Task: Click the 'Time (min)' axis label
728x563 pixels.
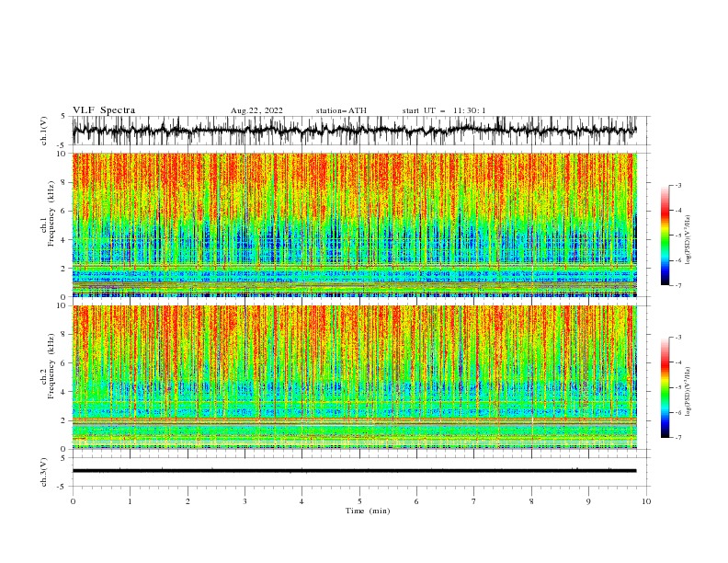Action: [368, 511]
